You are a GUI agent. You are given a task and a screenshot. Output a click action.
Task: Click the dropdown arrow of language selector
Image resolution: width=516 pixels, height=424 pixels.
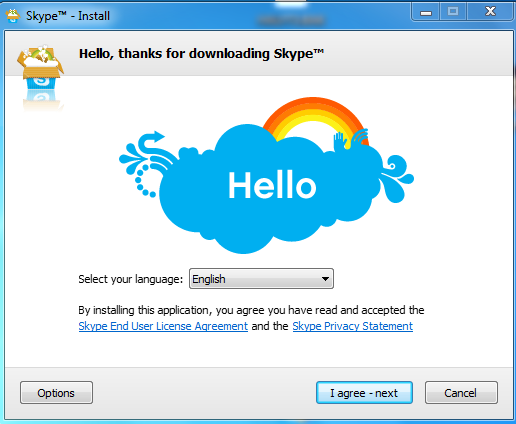pos(325,279)
